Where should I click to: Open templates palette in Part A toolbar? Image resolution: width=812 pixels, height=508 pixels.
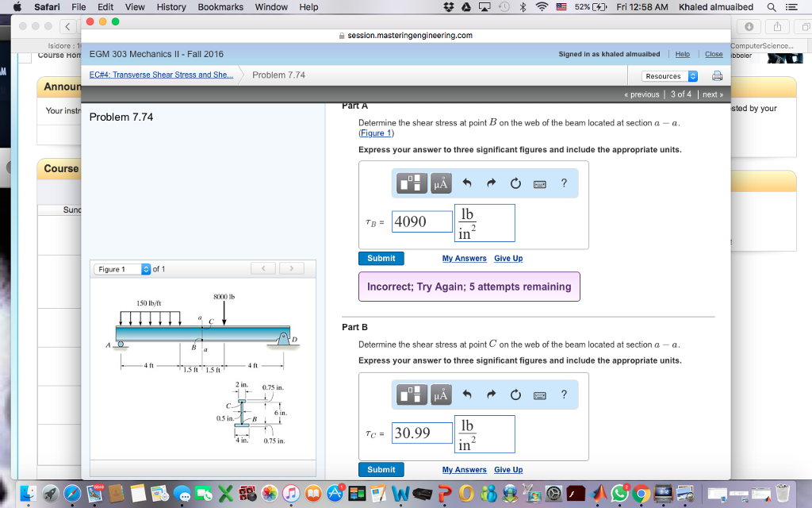tap(412, 183)
